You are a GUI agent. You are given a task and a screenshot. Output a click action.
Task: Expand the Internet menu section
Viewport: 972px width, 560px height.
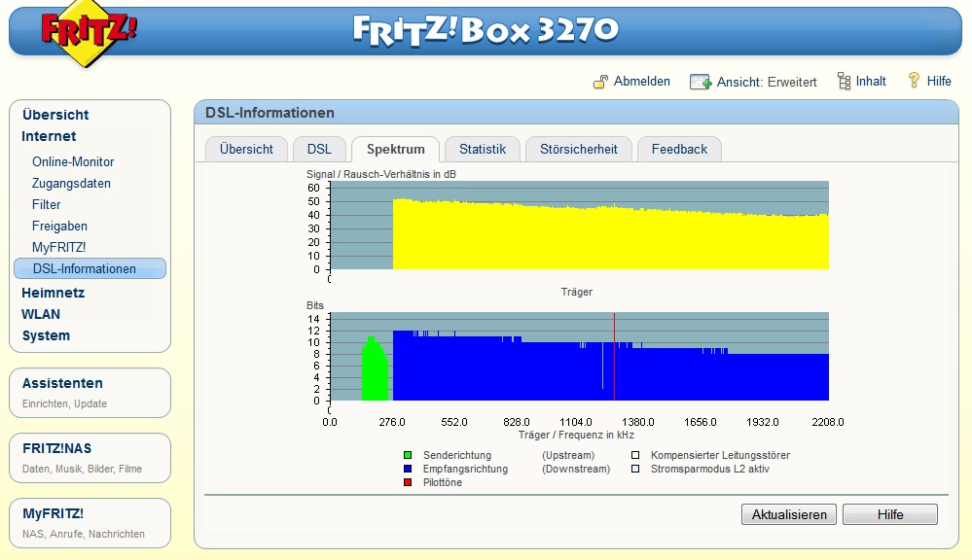coord(49,136)
